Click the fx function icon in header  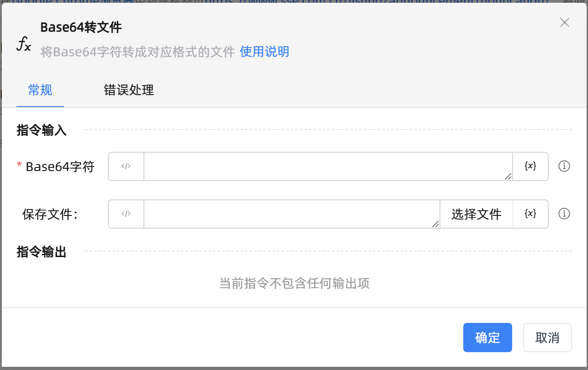click(24, 44)
